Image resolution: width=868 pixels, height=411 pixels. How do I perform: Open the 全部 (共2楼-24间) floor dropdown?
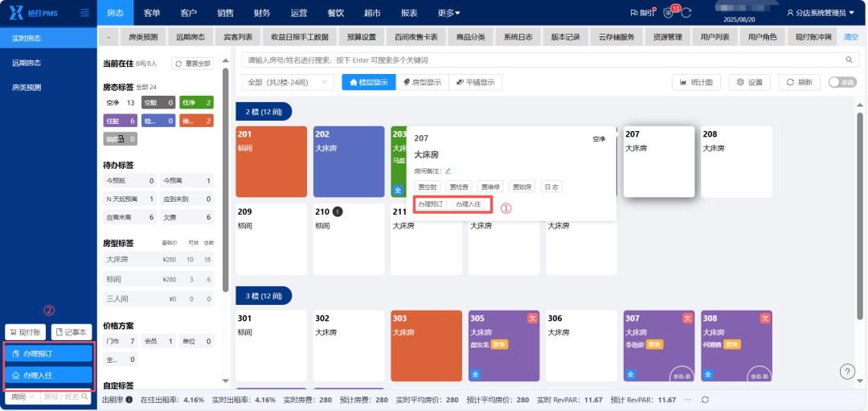[x=288, y=82]
